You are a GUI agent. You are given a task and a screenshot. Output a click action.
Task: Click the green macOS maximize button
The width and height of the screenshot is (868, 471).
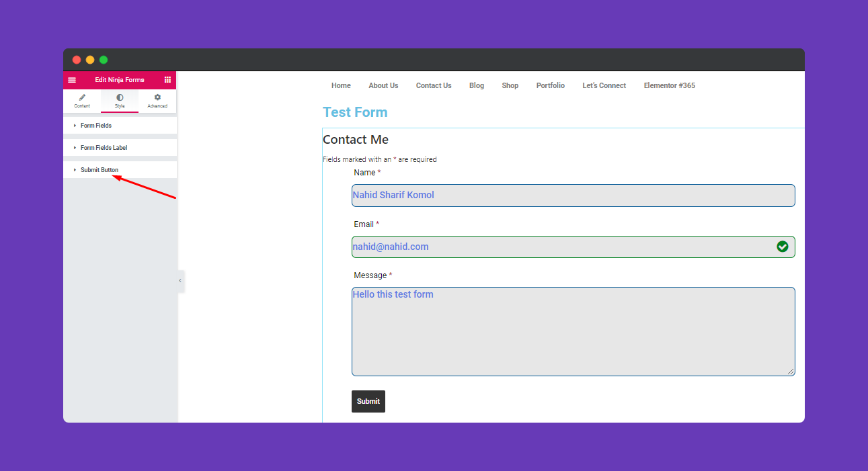(104, 60)
